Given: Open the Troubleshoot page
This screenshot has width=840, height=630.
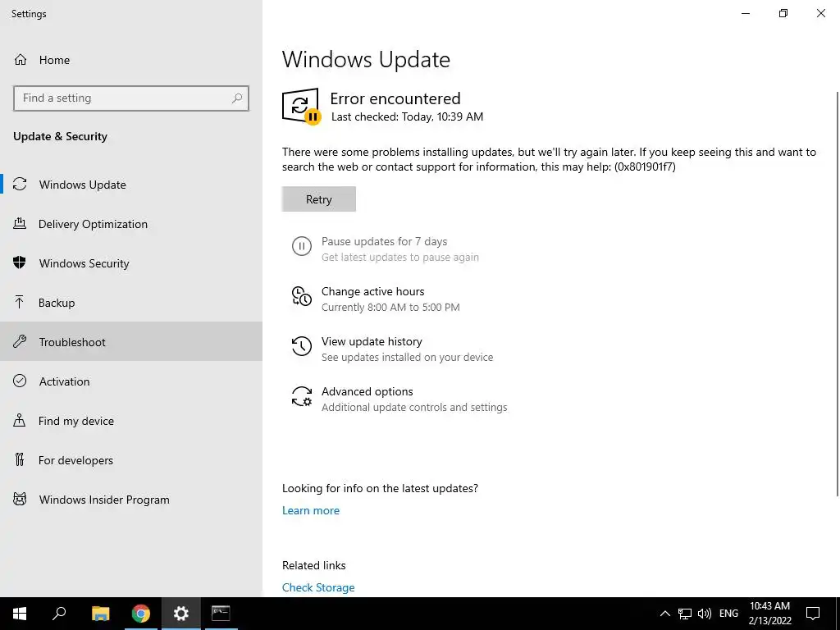Looking at the screenshot, I should click(x=131, y=342).
